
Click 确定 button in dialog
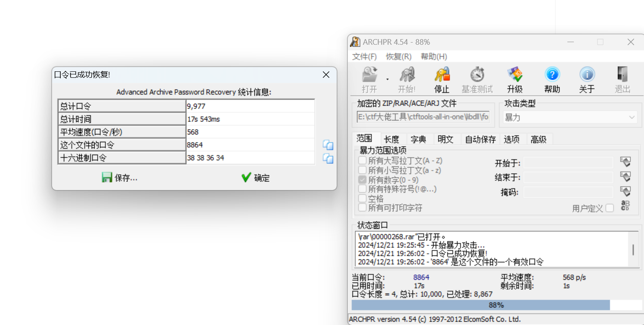click(x=256, y=178)
